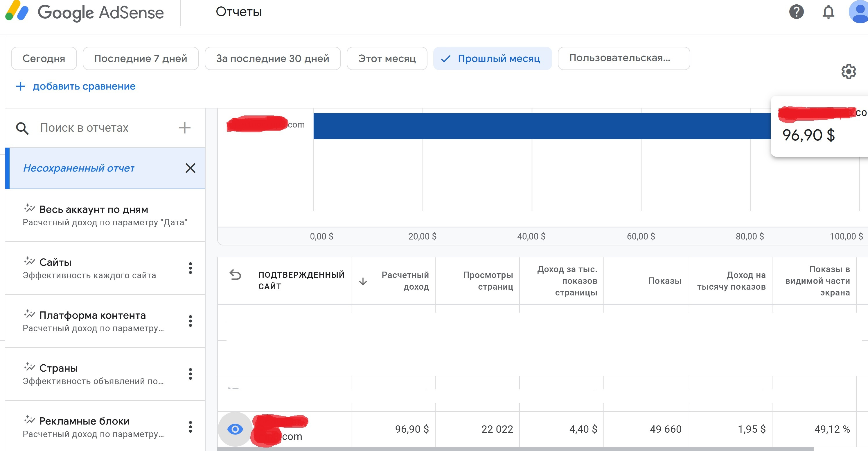Select the 'Последние 7 дней' chip

[141, 59]
